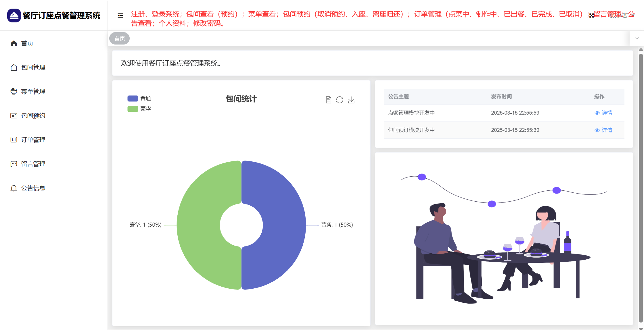644x330 pixels.
Task: Collapse sidebar with hamburger menu icon
Action: [x=120, y=16]
